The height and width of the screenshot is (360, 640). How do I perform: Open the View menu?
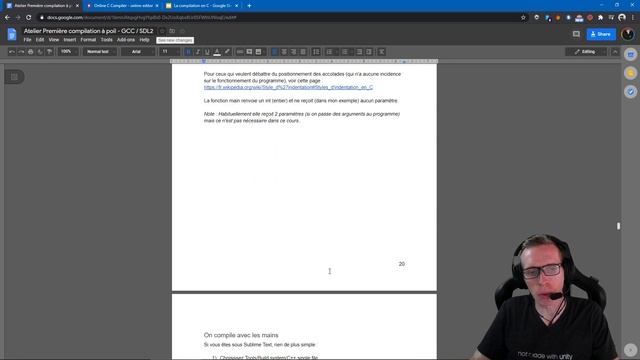pos(54,40)
